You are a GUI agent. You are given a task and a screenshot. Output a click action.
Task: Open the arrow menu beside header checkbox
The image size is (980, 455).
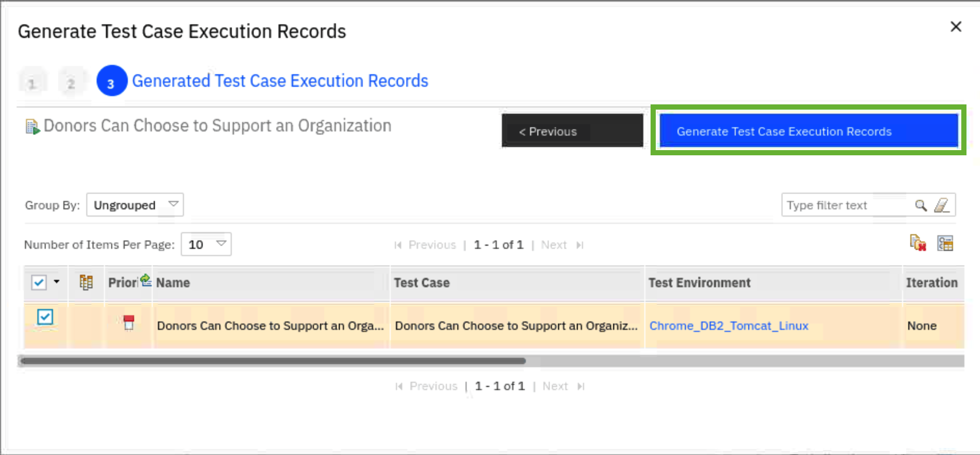click(57, 282)
